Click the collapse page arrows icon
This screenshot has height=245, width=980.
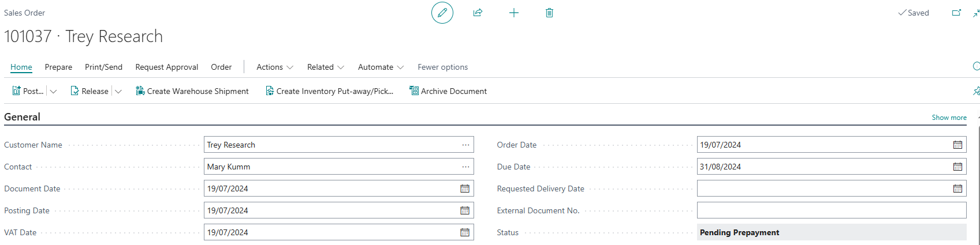pos(976,13)
